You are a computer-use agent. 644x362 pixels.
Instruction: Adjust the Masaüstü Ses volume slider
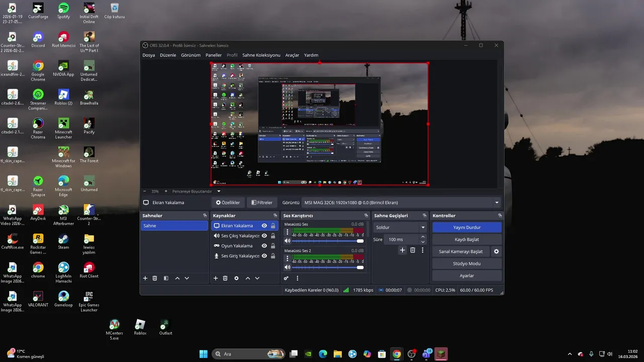(x=328, y=241)
